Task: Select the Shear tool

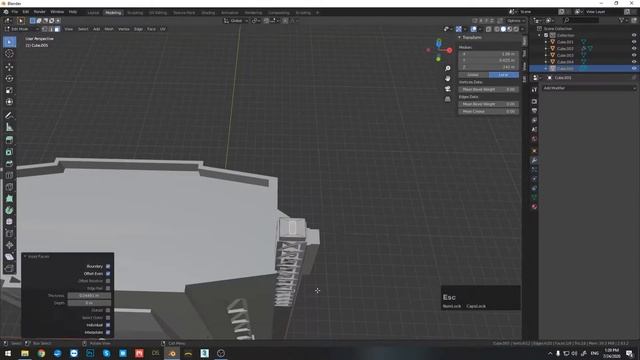Action: [x=9, y=257]
